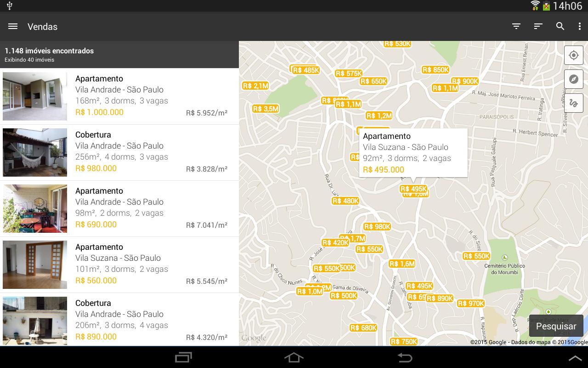This screenshot has width=588, height=368.
Task: Tap the R$ 970K map marker
Action: 471,303
